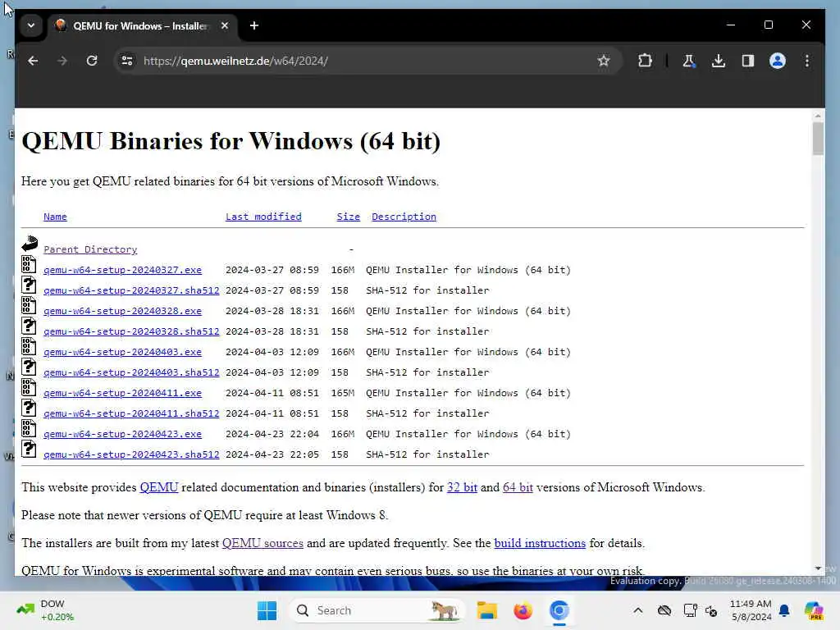This screenshot has width=840, height=630.
Task: Open the profile avatar menu
Action: (778, 61)
